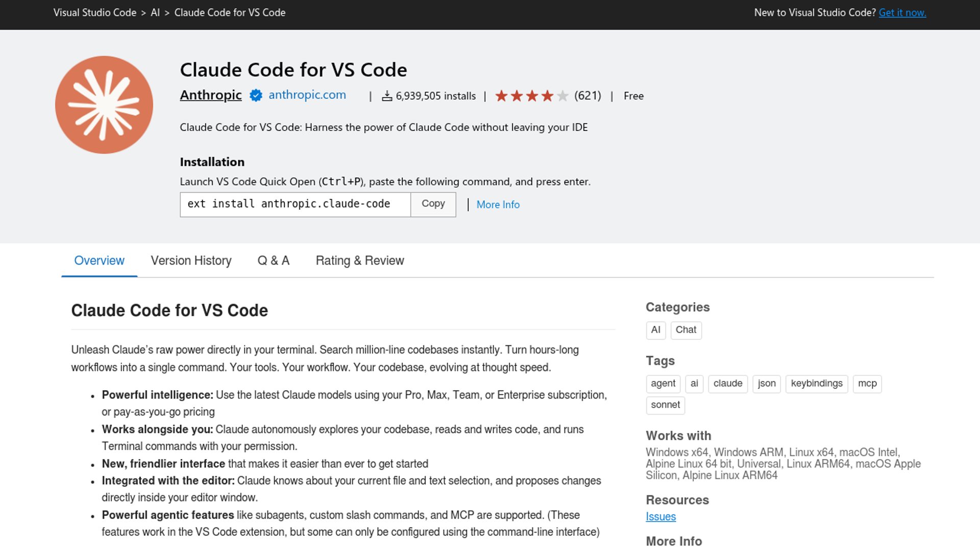Screen dimensions: 980x551
Task: Click the star rating icons
Action: [x=531, y=96]
